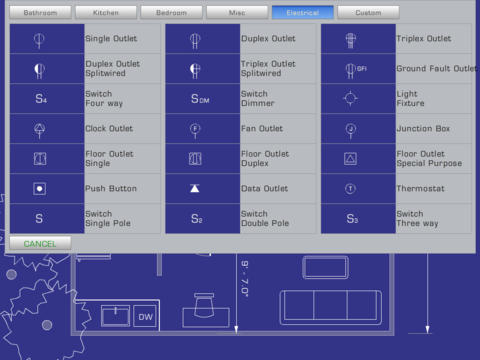Choose the Light Fixture symbol icon
Viewport: 480px width, 360px height.
tap(350, 98)
